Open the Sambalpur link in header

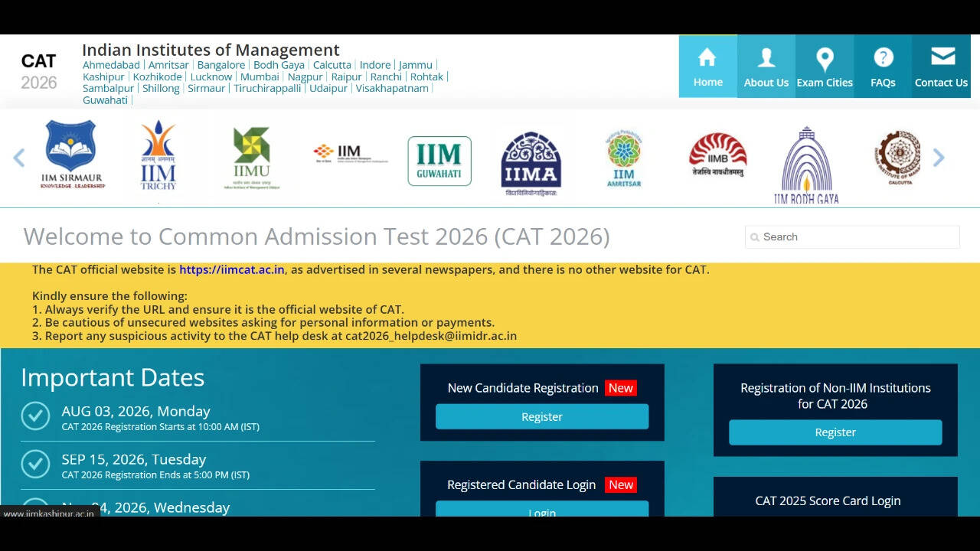(x=108, y=88)
